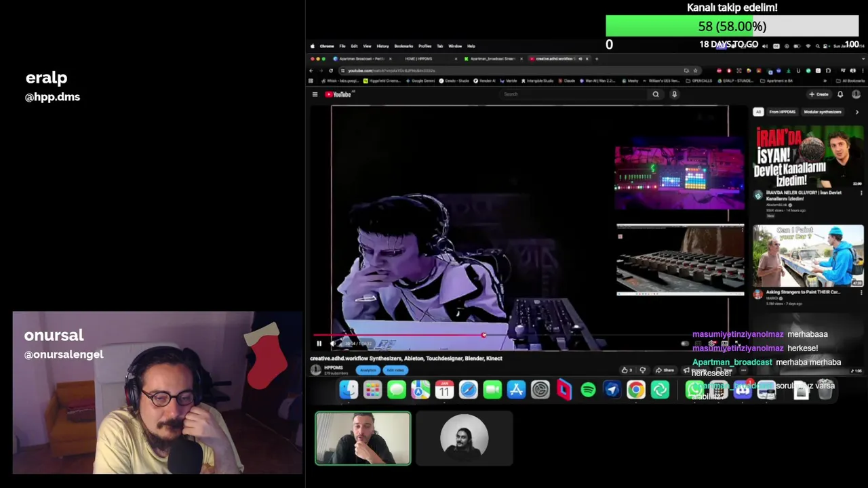This screenshot has height=488, width=868.
Task: Click the YouTube search input field
Action: (573, 94)
